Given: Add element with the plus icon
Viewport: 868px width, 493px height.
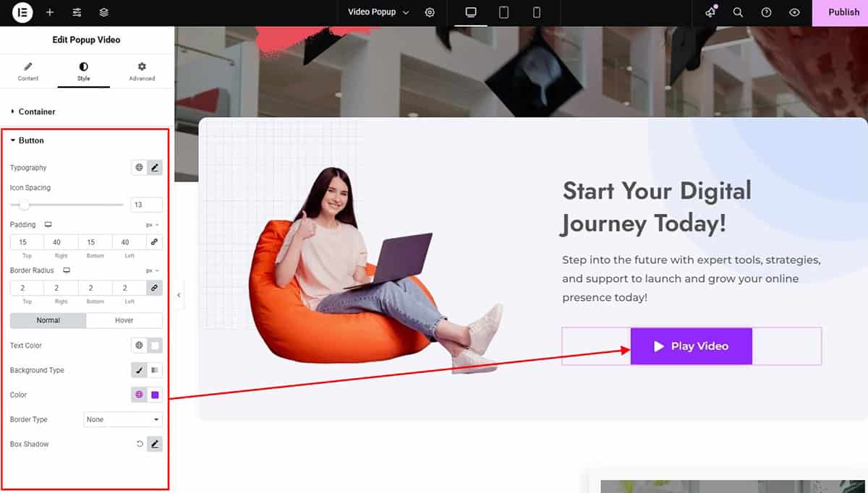Looking at the screenshot, I should click(49, 12).
